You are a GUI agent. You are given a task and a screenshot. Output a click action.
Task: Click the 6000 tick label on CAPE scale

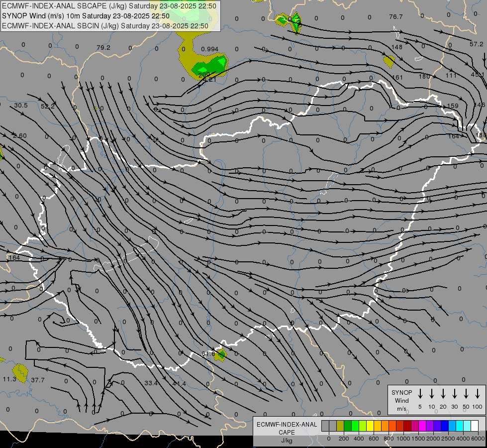(478, 439)
